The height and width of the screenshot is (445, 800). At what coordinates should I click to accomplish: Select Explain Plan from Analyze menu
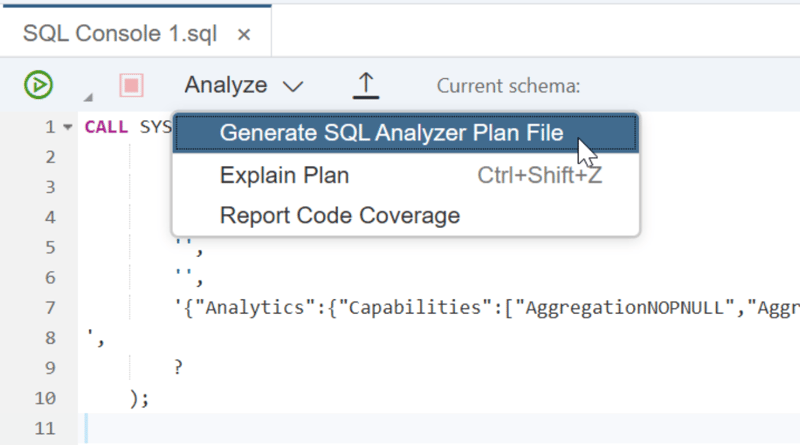point(406,175)
